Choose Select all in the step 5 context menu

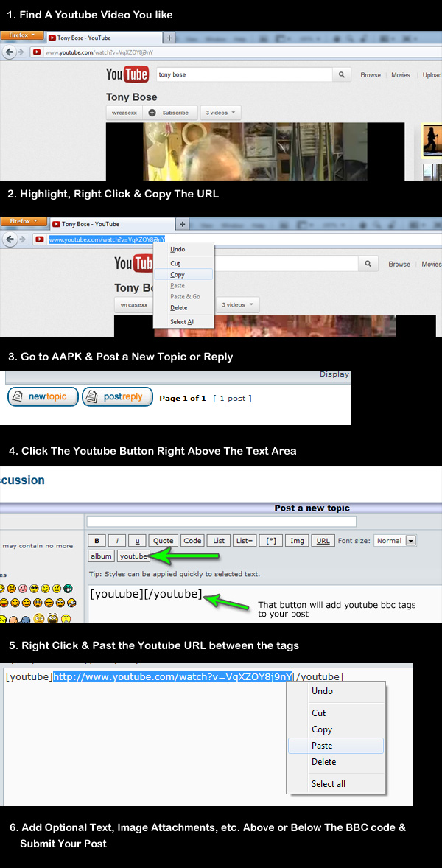click(x=336, y=784)
